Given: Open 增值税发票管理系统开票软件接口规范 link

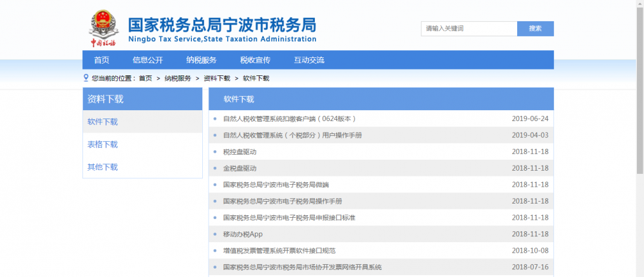Looking at the screenshot, I should 279,251.
